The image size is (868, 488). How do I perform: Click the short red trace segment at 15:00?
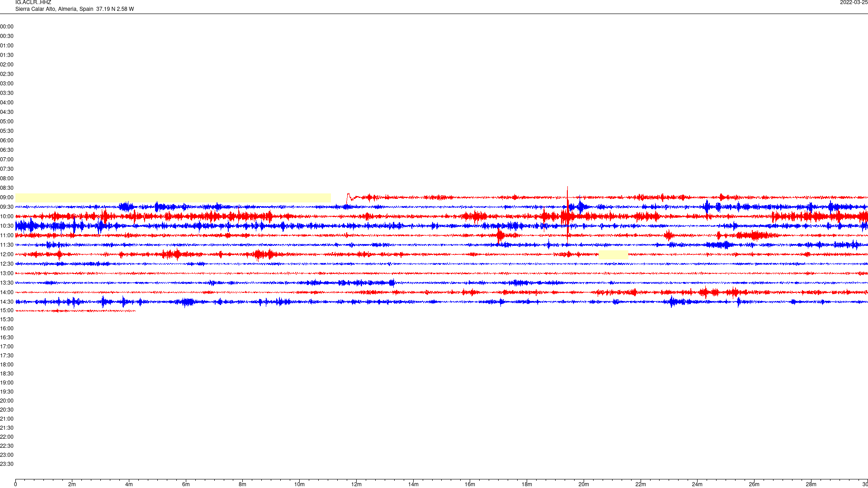pyautogui.click(x=75, y=311)
